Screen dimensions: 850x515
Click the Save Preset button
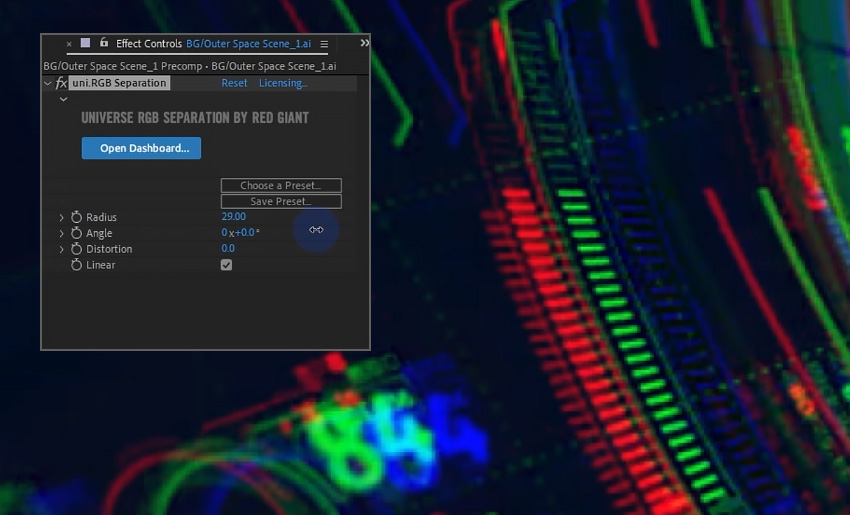point(281,202)
